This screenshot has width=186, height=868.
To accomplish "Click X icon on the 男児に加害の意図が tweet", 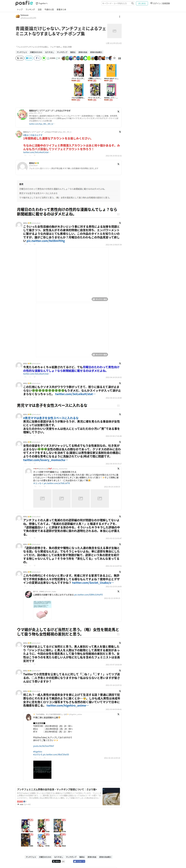I will click(120, 414).
